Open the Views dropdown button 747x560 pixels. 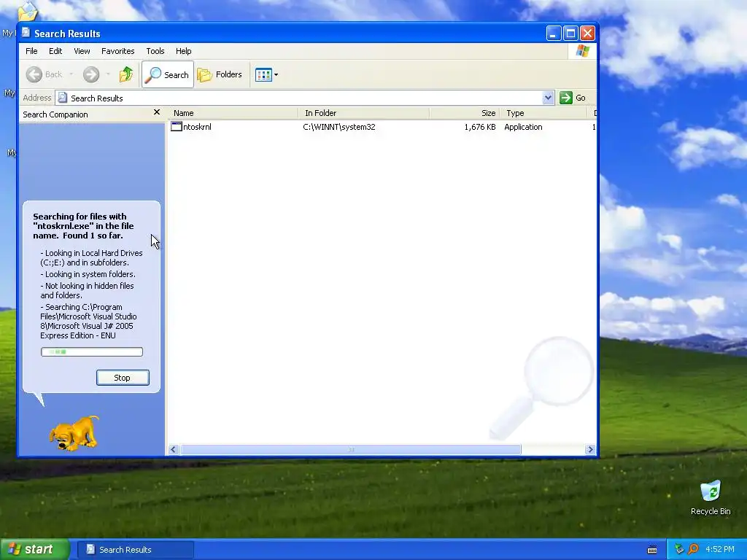pos(266,74)
